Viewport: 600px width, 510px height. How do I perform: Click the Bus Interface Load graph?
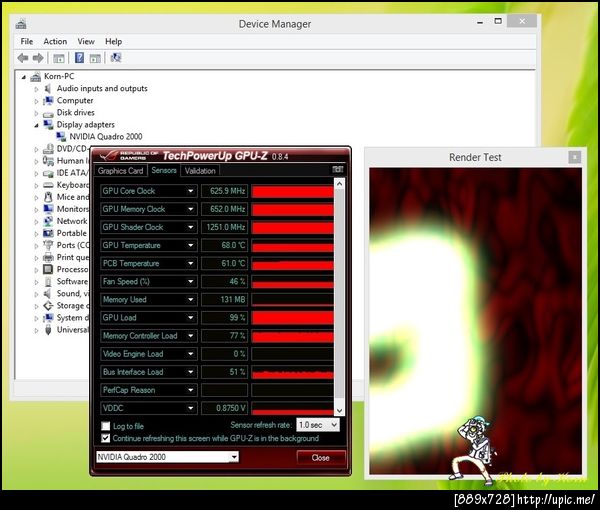tap(292, 372)
